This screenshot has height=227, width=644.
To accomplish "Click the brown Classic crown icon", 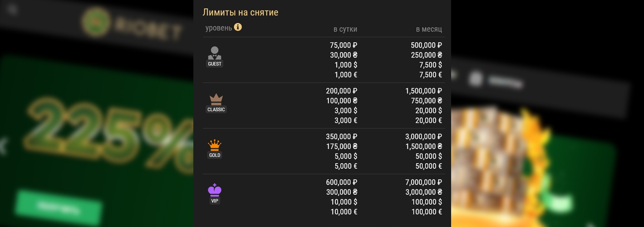I will point(216,99).
